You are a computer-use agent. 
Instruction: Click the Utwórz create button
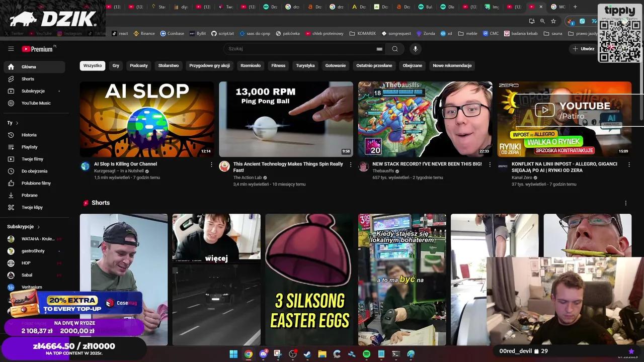(584, 49)
